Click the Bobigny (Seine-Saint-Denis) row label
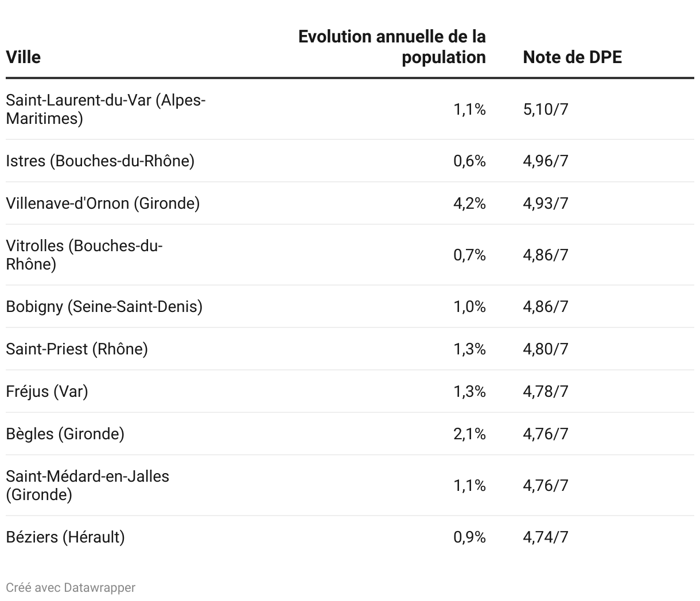Viewport: 700px width, 601px height. [104, 306]
